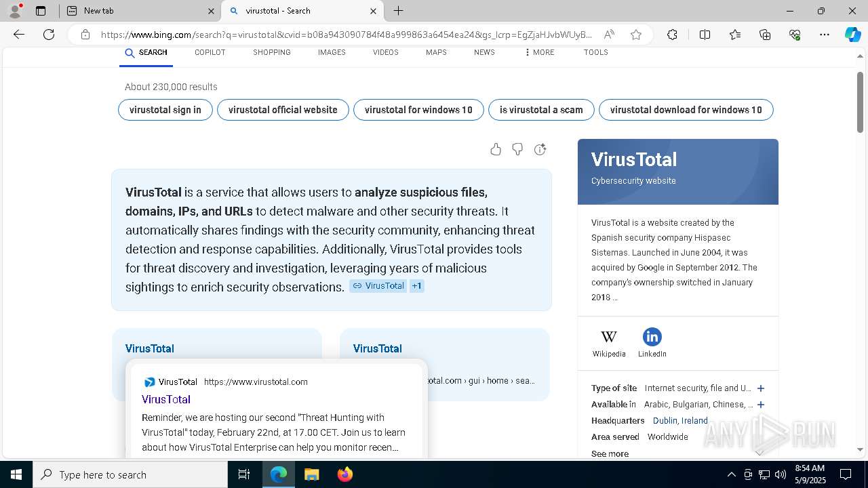Screen dimensions: 868x488
Task: Open Firefox from the taskbar
Action: (344, 474)
